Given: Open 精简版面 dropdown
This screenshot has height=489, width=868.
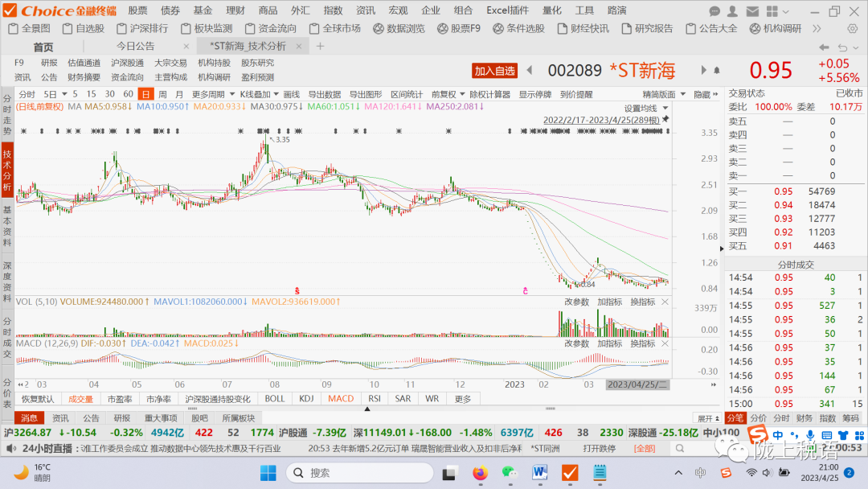Looking at the screenshot, I should pos(664,94).
